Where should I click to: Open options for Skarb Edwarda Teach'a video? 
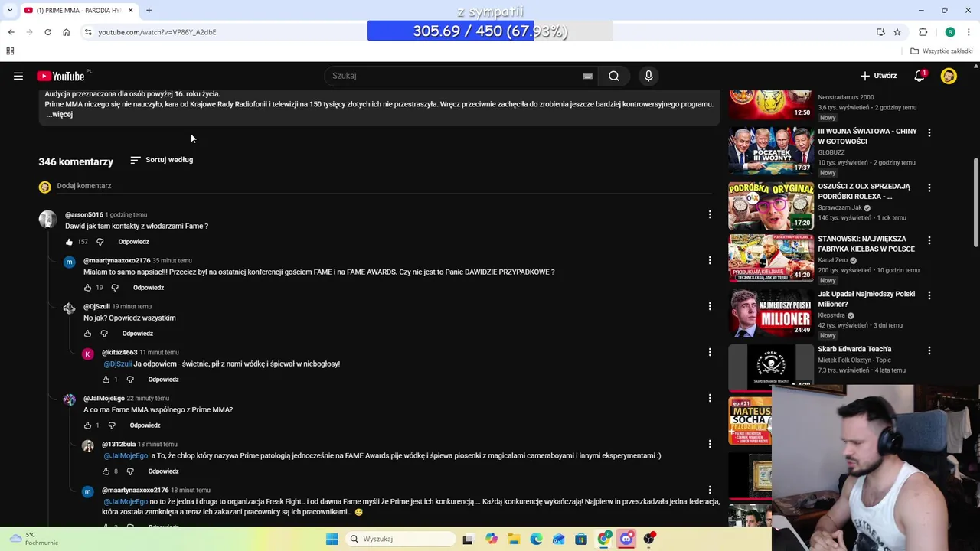(x=929, y=350)
